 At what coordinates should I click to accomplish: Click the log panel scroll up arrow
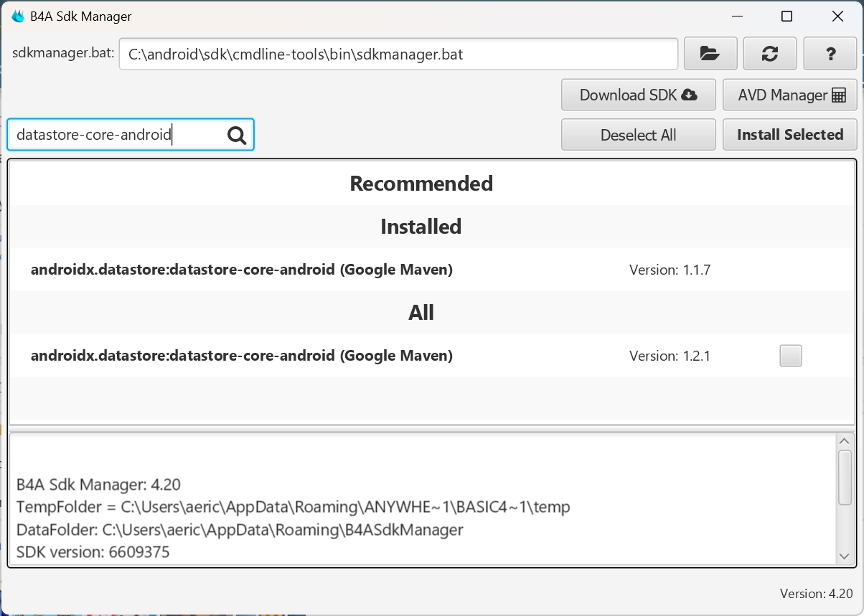click(x=845, y=442)
